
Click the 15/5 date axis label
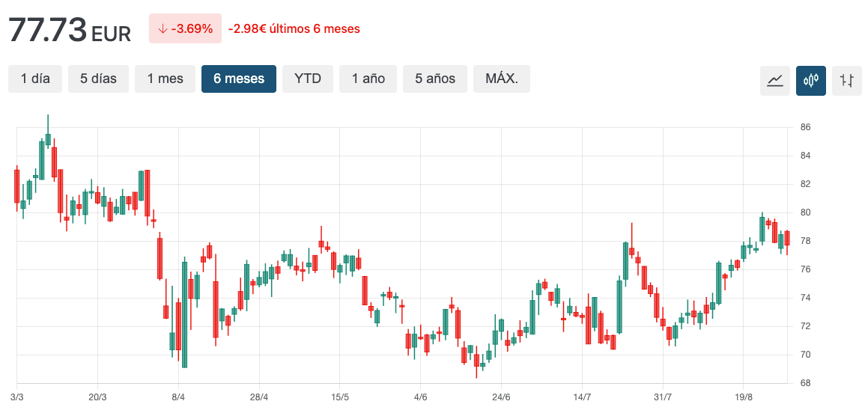pos(340,397)
